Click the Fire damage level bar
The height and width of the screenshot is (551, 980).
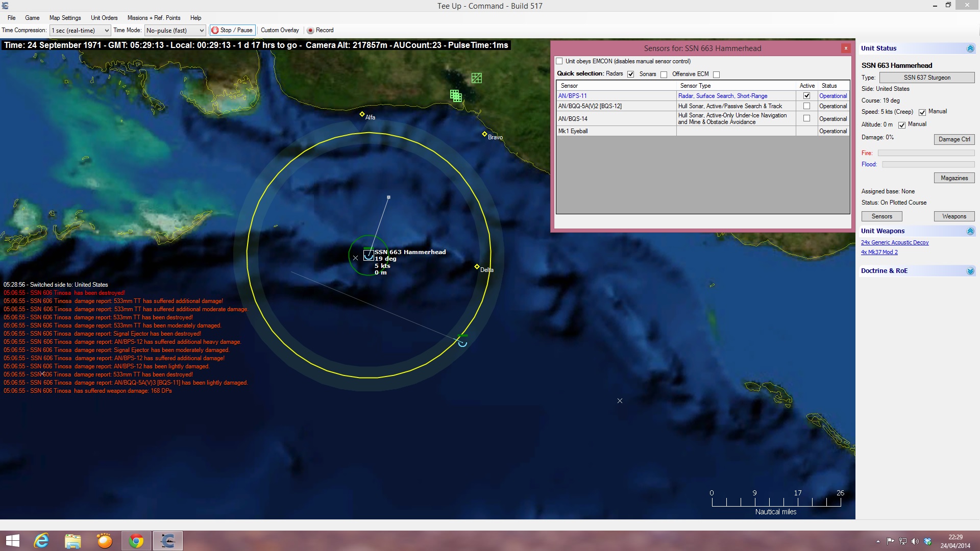[x=926, y=153]
